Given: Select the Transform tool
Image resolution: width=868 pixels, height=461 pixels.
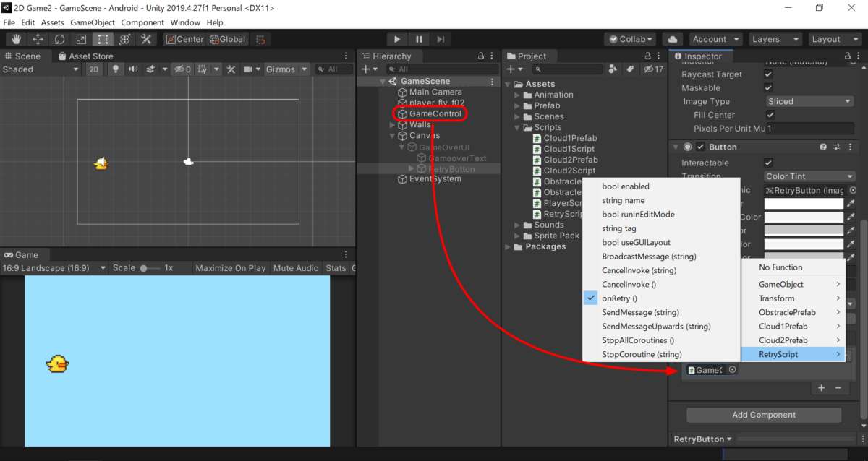Looking at the screenshot, I should point(124,39).
